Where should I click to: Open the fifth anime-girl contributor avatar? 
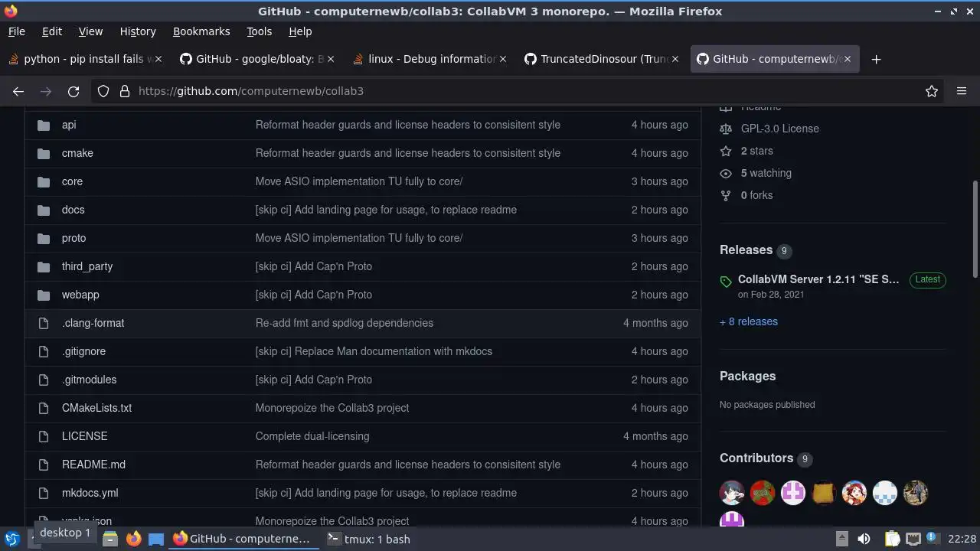(x=854, y=493)
